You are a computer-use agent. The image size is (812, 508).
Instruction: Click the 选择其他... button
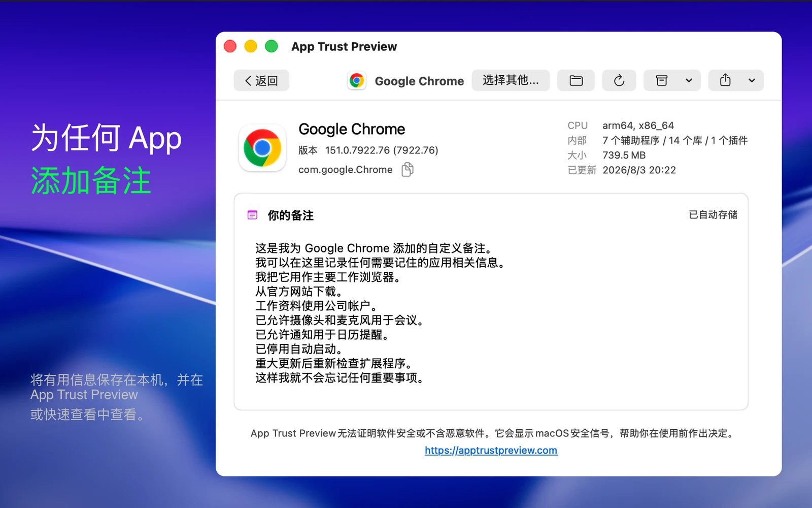(x=511, y=80)
